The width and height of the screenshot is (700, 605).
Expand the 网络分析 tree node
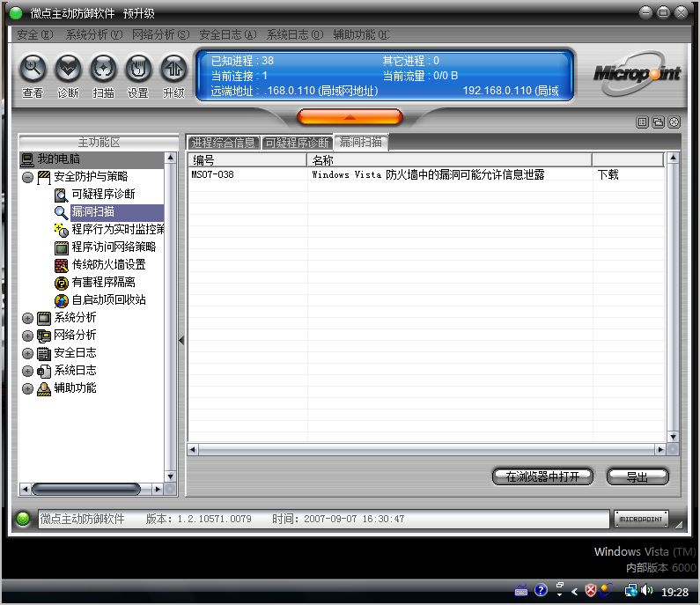point(27,336)
